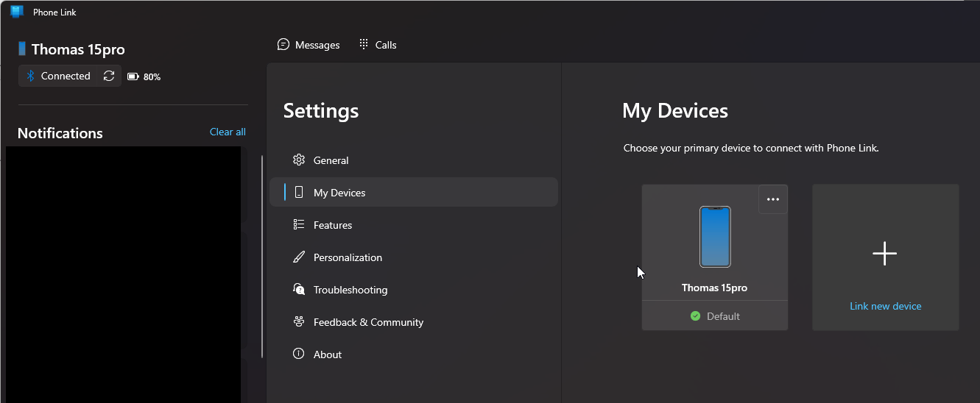Click the plus icon to add a device
The height and width of the screenshot is (403, 980).
tap(885, 254)
